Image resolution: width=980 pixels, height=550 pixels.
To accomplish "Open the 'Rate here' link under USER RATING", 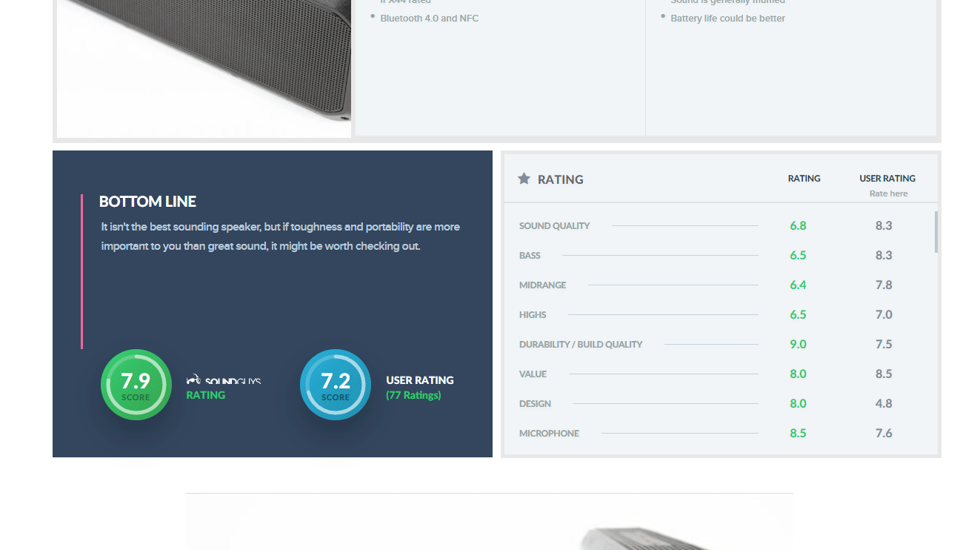I will pyautogui.click(x=888, y=193).
